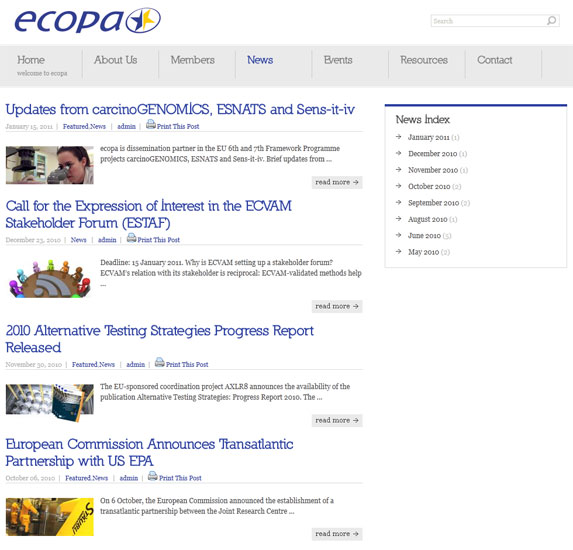Open August 2010 in News Index
Viewport: 573px width, 550px height.
pos(428,219)
